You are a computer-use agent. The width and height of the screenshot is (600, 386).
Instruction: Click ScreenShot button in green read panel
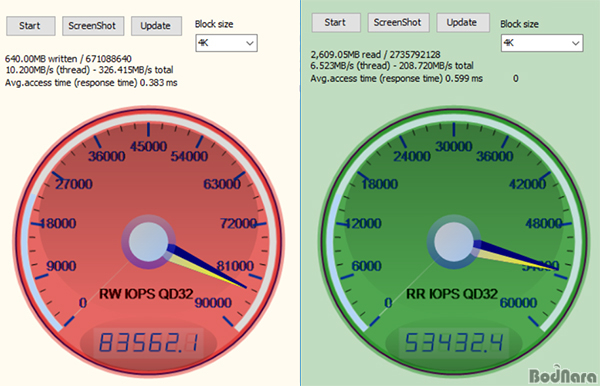click(x=398, y=23)
